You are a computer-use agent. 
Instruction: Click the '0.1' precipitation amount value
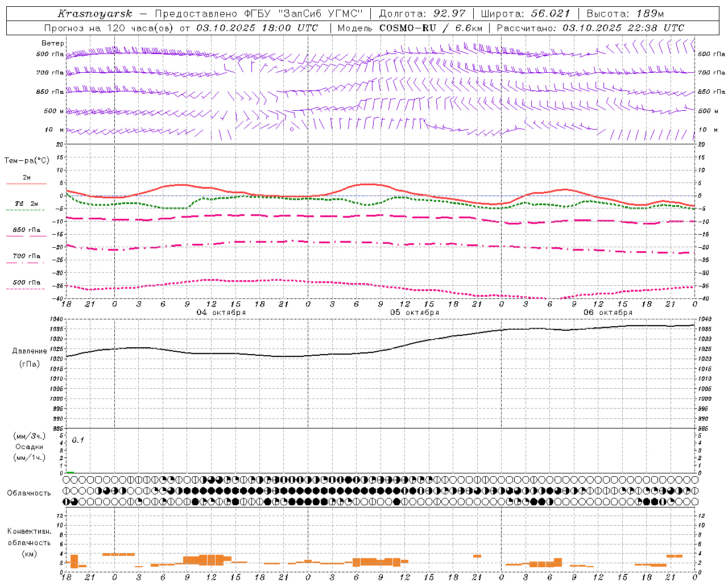(78, 440)
